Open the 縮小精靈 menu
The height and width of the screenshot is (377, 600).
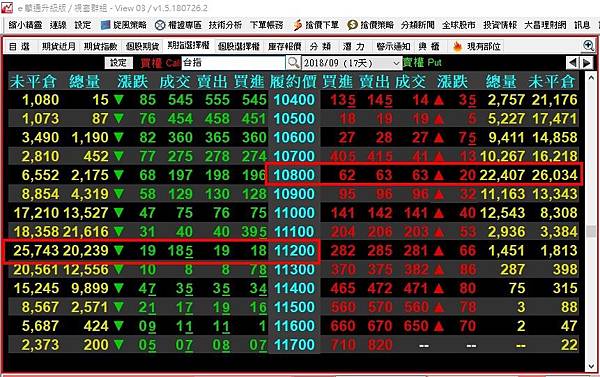coord(25,25)
